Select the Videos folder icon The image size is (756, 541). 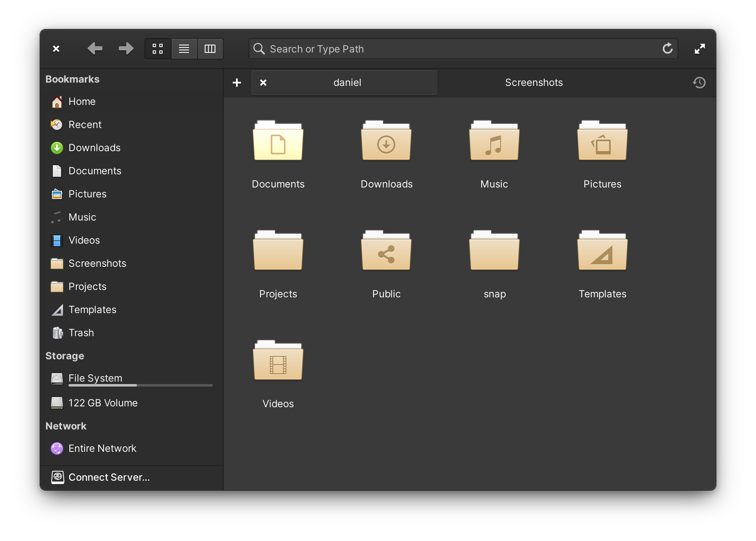pyautogui.click(x=278, y=360)
